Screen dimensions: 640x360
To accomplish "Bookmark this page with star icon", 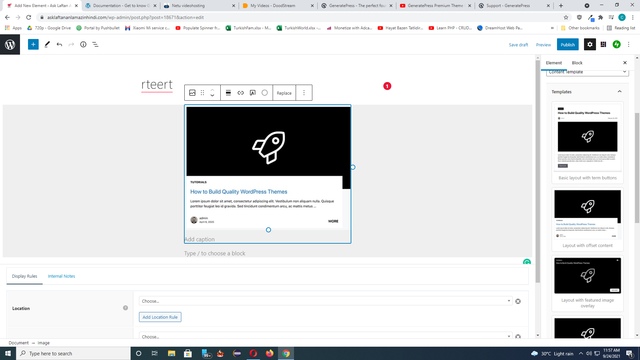I will [566, 18].
